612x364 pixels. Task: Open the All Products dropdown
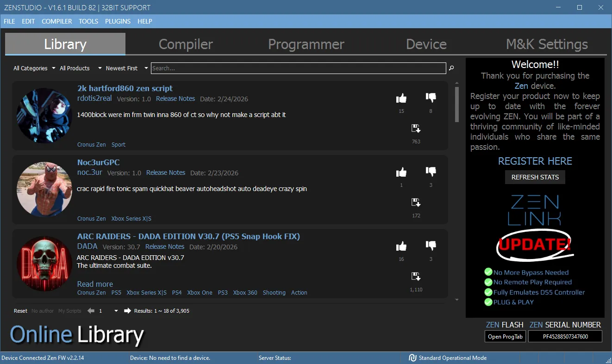tap(81, 68)
